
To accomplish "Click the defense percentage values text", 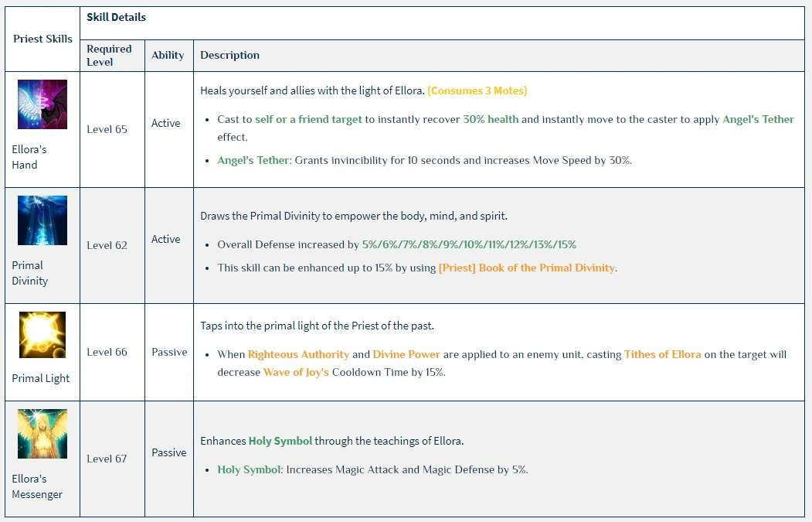I will [469, 244].
